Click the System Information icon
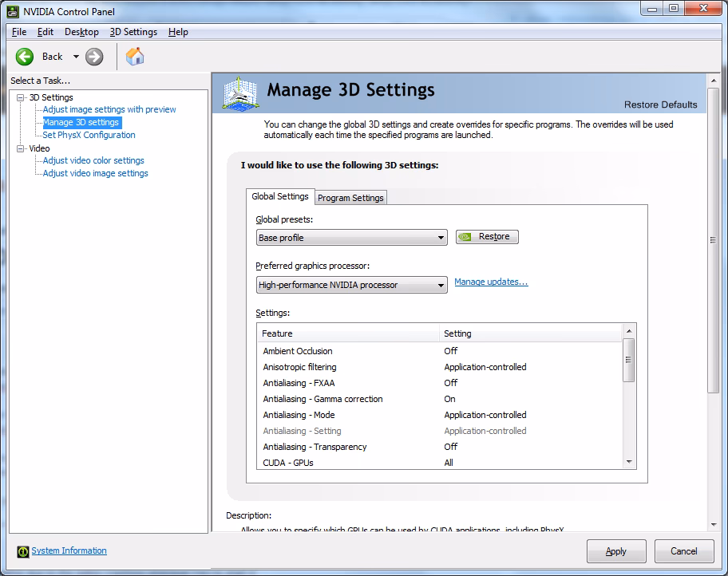This screenshot has height=576, width=728. tap(22, 551)
